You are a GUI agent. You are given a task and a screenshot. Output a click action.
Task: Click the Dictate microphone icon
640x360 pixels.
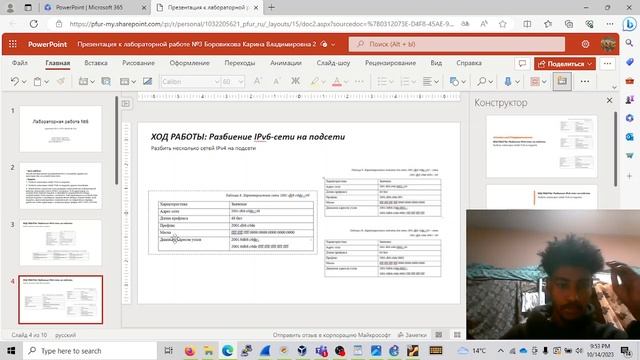point(508,82)
